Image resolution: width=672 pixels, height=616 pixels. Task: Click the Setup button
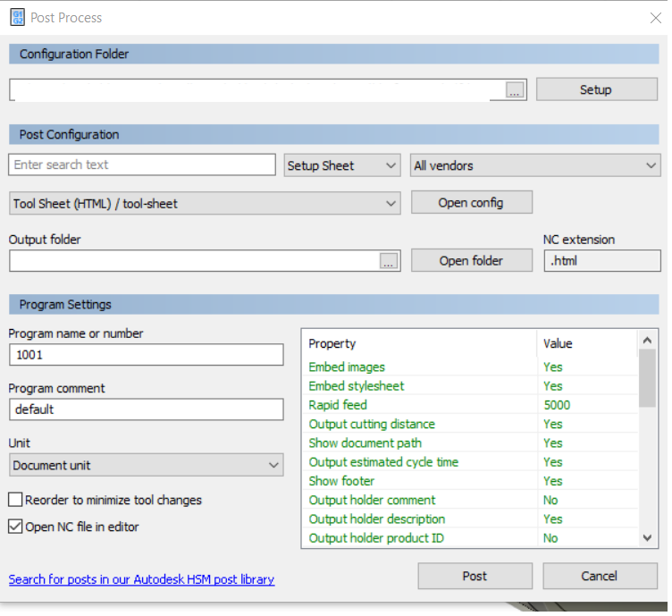tap(597, 89)
